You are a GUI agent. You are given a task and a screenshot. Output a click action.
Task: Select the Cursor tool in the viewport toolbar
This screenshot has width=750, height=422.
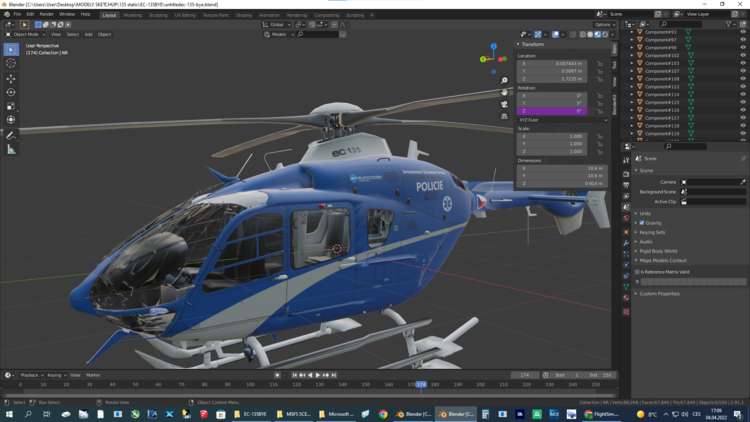pyautogui.click(x=11, y=63)
